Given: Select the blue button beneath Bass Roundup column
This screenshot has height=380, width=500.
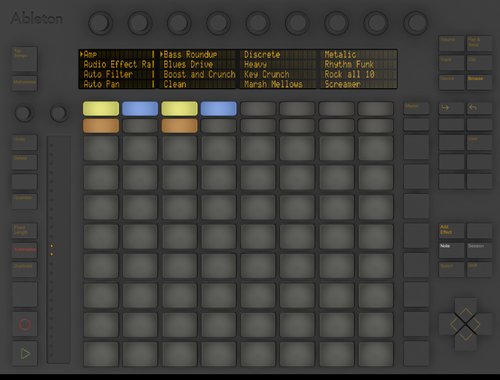Looking at the screenshot, I should click(219, 109).
